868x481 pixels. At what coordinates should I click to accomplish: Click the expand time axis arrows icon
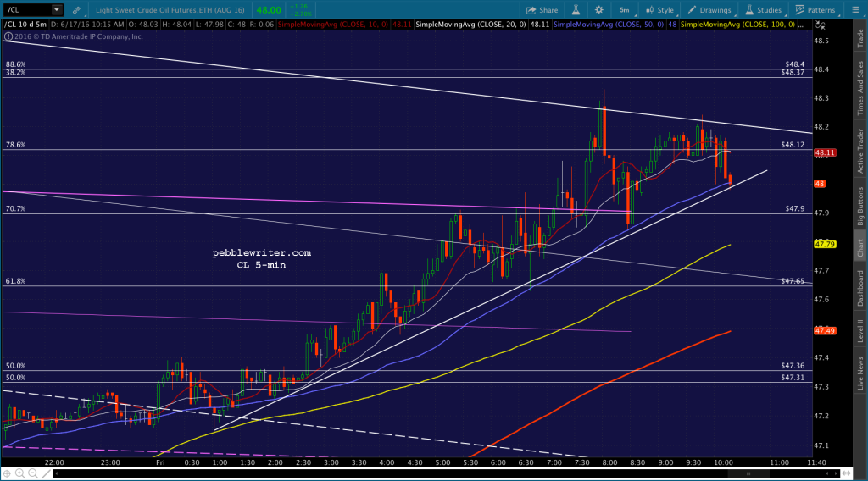(x=846, y=473)
